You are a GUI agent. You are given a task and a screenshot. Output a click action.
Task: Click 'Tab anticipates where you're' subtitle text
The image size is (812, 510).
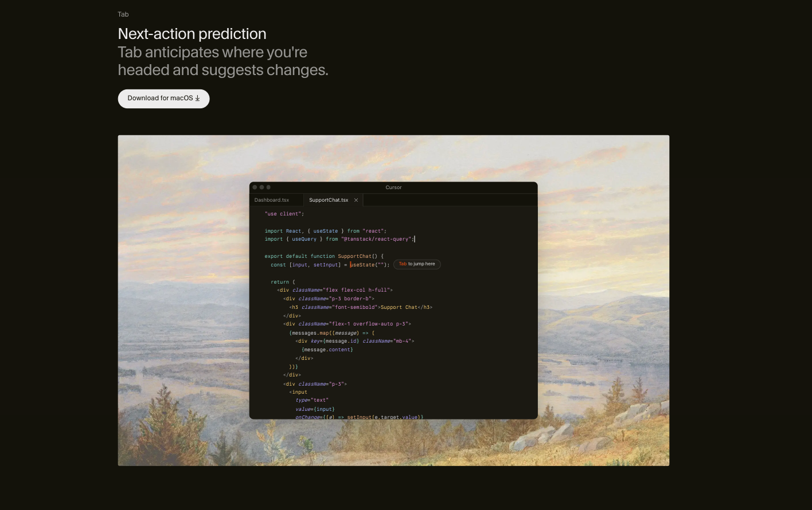pos(213,52)
